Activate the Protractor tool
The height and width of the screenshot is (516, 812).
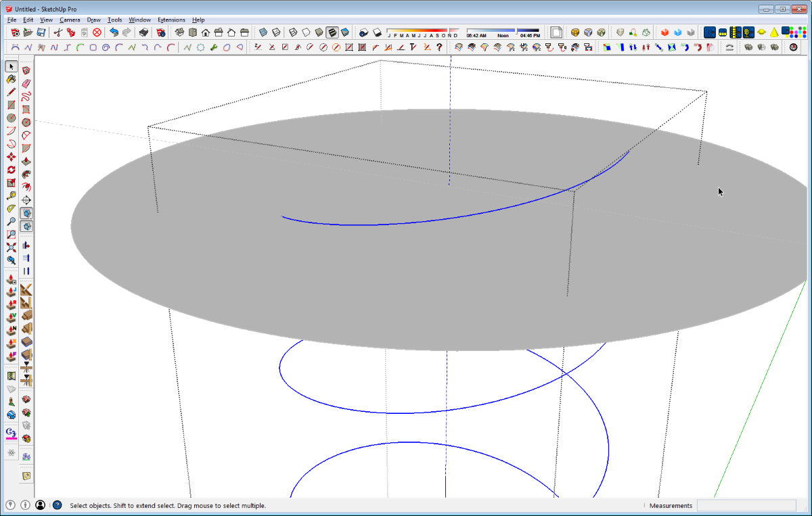pos(12,208)
